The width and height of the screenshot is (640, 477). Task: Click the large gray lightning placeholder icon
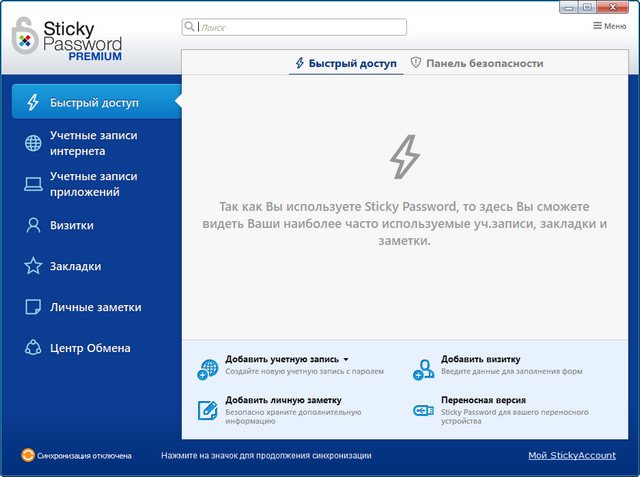(404, 156)
